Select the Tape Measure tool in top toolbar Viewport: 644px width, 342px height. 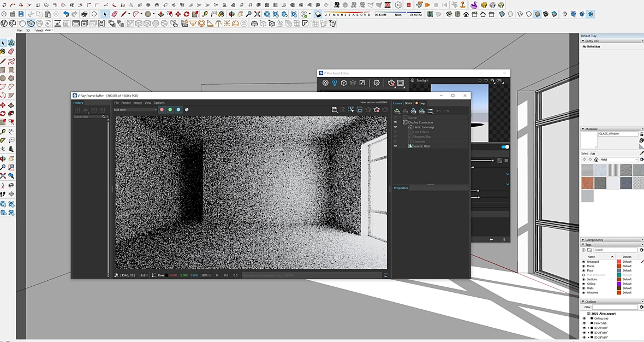click(205, 14)
